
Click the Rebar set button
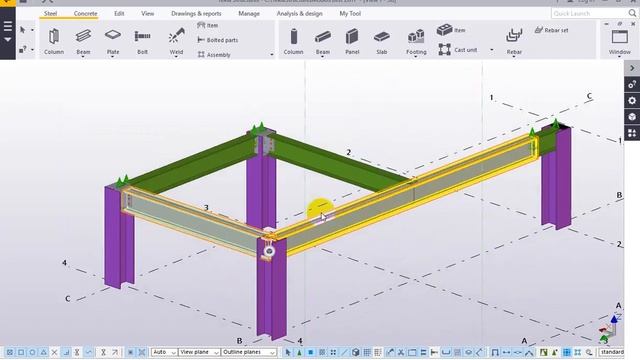(551, 30)
